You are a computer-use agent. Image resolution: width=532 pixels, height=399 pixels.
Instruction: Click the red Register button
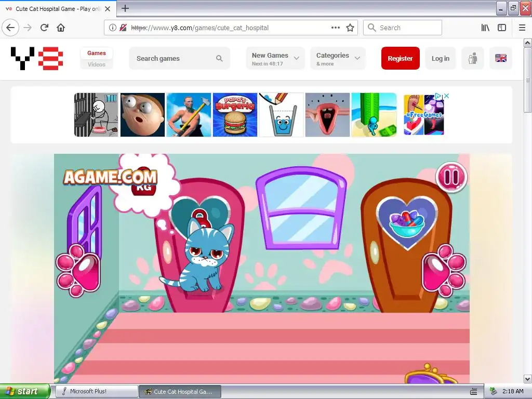[x=401, y=58]
